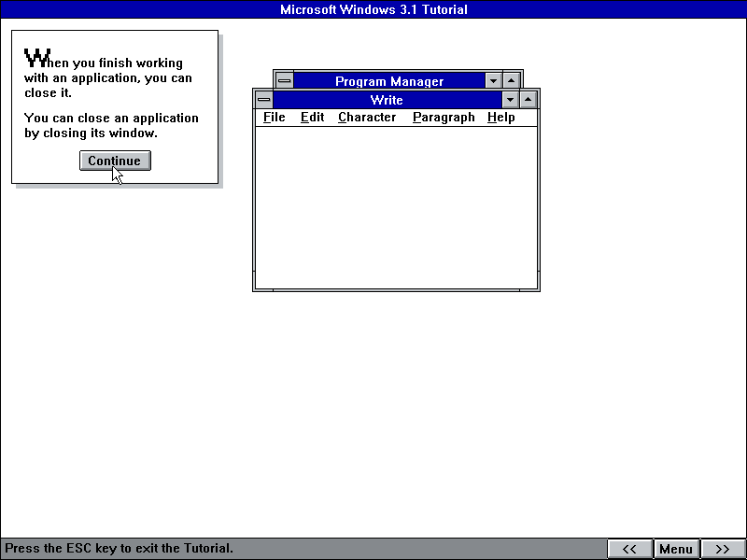
Task: Click inside the Write document area
Action: tap(396, 207)
